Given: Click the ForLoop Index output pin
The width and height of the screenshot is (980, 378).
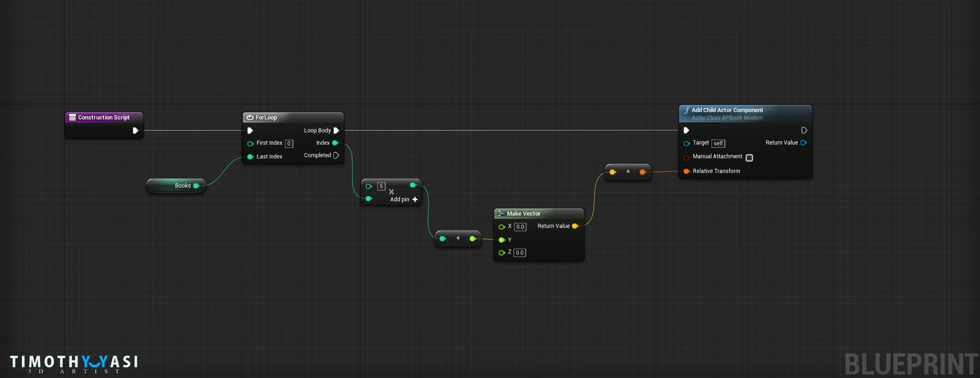Looking at the screenshot, I should tap(336, 143).
